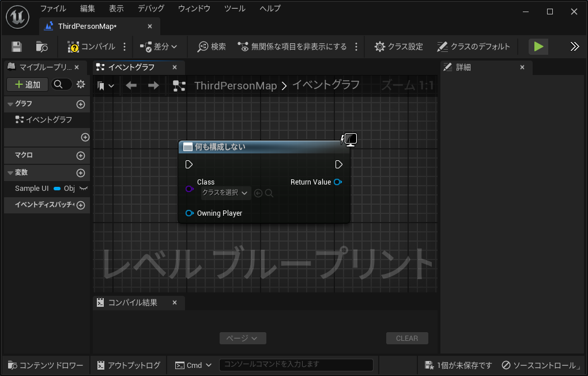
Task: Open the デバッグ menu
Action: tap(151, 9)
